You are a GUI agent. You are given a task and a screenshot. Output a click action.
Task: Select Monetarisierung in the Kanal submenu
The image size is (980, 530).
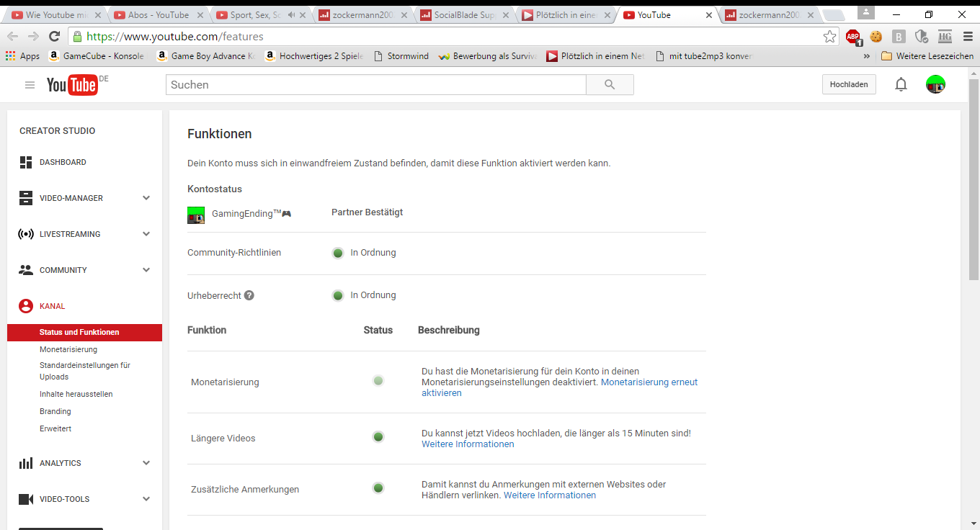68,349
